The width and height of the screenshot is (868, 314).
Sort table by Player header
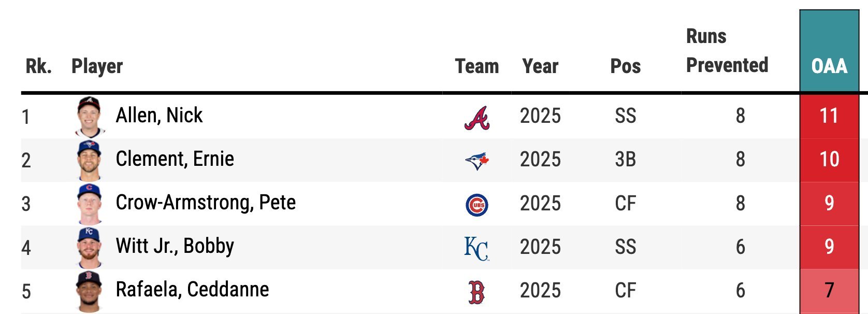pos(97,66)
